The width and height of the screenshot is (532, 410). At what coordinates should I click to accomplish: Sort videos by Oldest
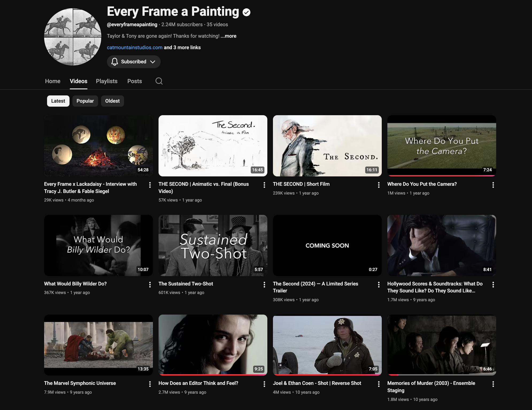point(112,101)
